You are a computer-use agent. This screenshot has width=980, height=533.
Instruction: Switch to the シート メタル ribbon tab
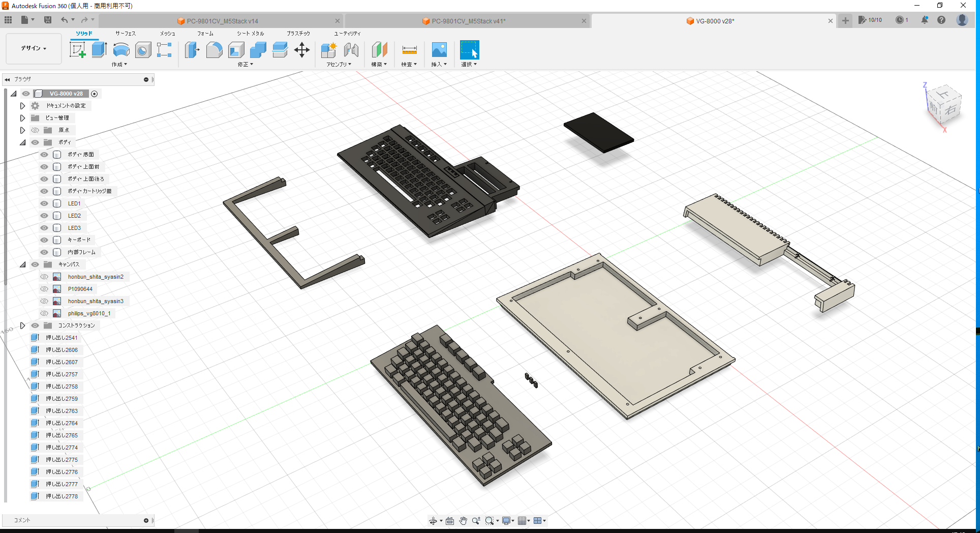[x=250, y=33]
